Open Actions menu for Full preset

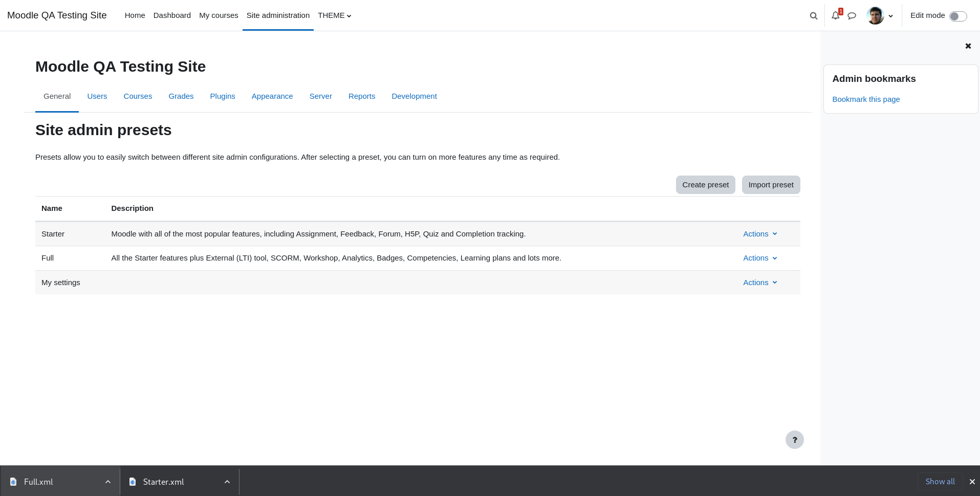tap(760, 258)
